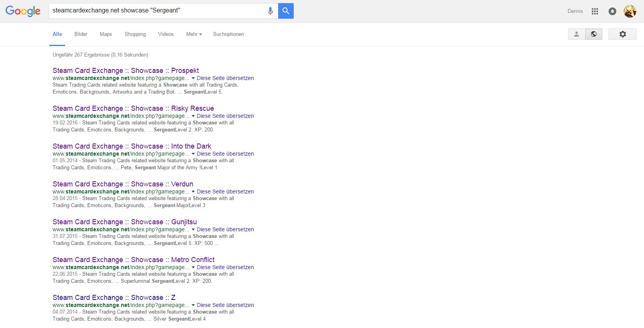Open search settings gear
644x328 pixels.
click(x=623, y=34)
